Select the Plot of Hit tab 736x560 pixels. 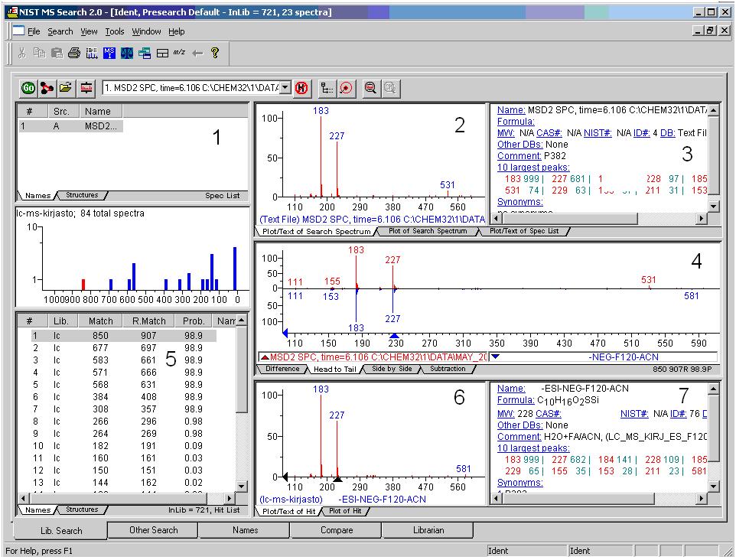click(345, 511)
